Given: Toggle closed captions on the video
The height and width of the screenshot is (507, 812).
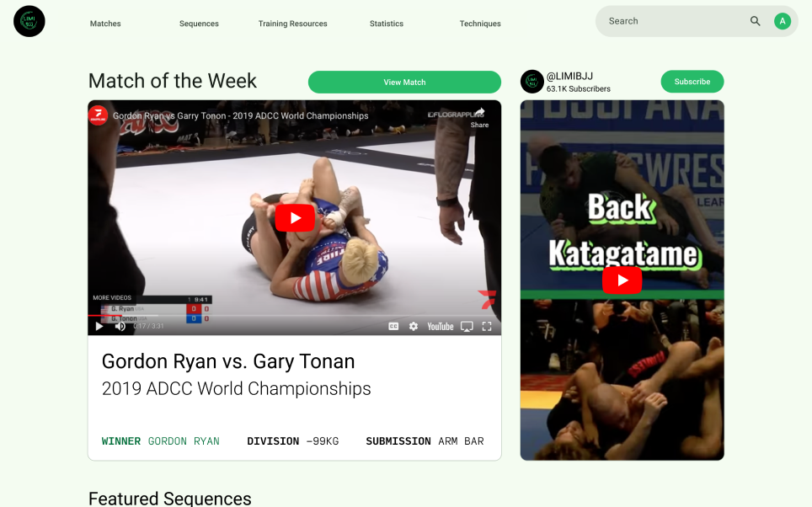Looking at the screenshot, I should tap(393, 326).
